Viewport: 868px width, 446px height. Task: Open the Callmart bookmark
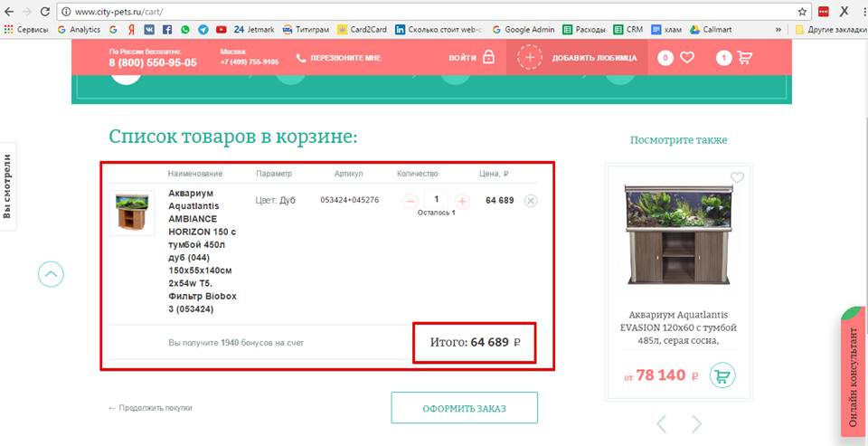click(x=712, y=29)
